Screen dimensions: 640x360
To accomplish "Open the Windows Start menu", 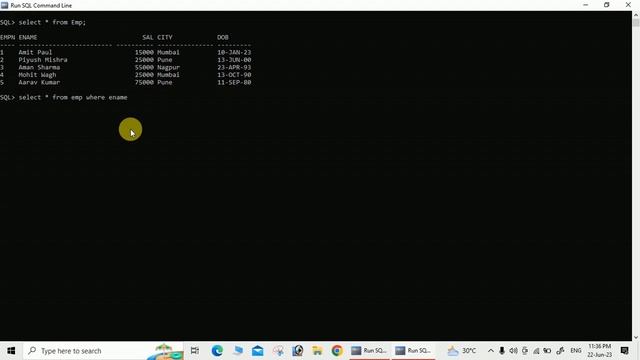I will [11, 351].
